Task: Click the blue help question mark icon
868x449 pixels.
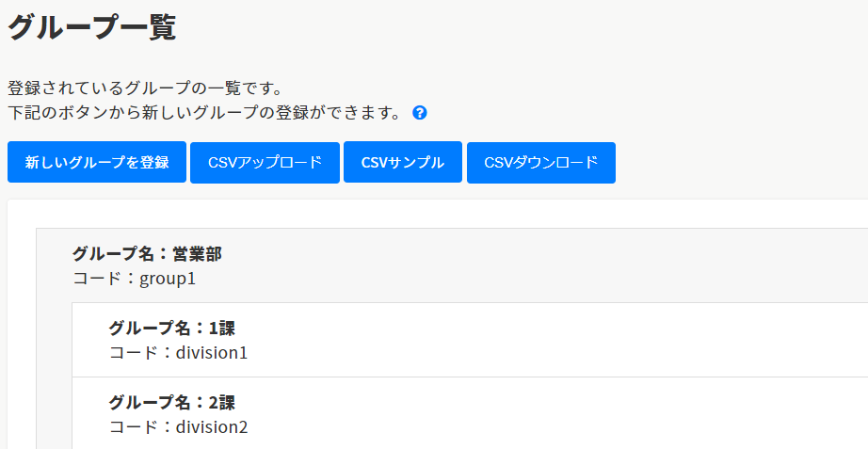Action: click(420, 113)
